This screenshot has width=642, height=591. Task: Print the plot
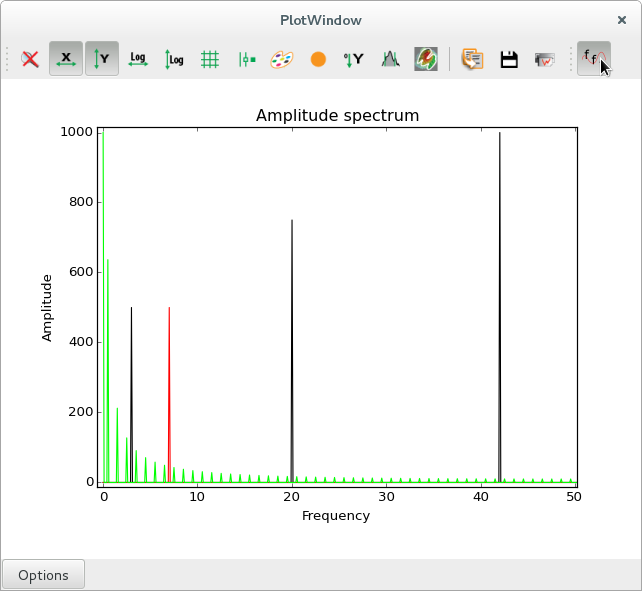[545, 60]
